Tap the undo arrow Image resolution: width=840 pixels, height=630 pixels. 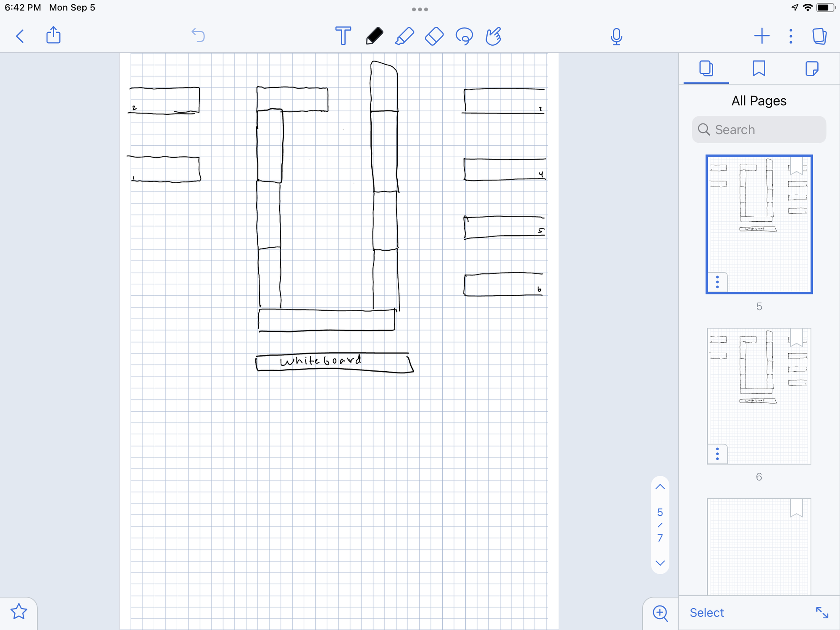point(198,35)
